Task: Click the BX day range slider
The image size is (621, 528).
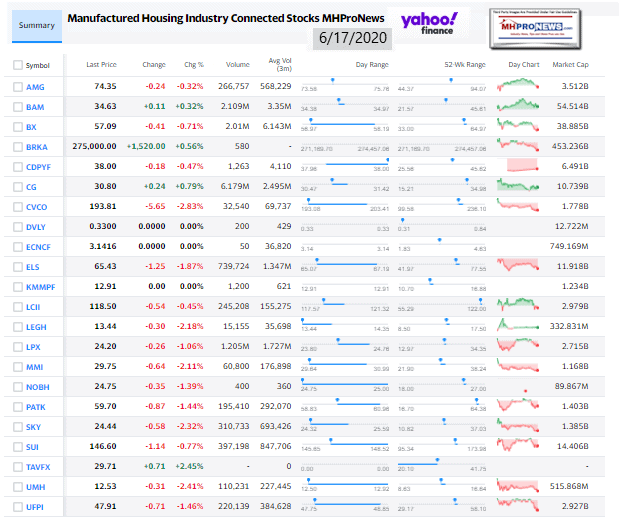Action: (x=342, y=125)
